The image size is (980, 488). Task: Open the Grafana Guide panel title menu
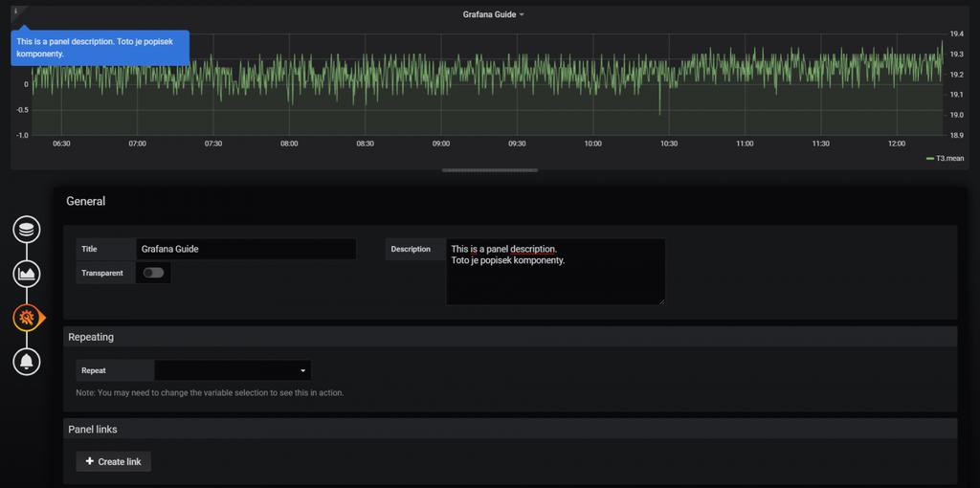493,14
